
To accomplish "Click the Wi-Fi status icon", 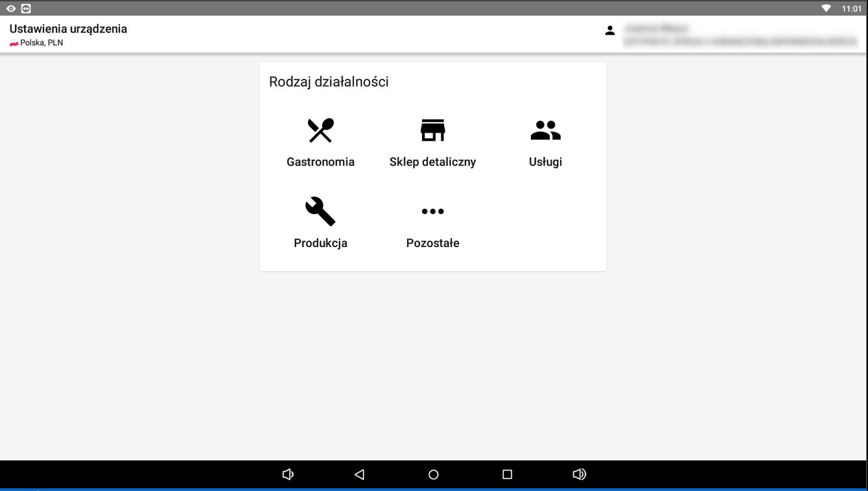I will click(826, 8).
